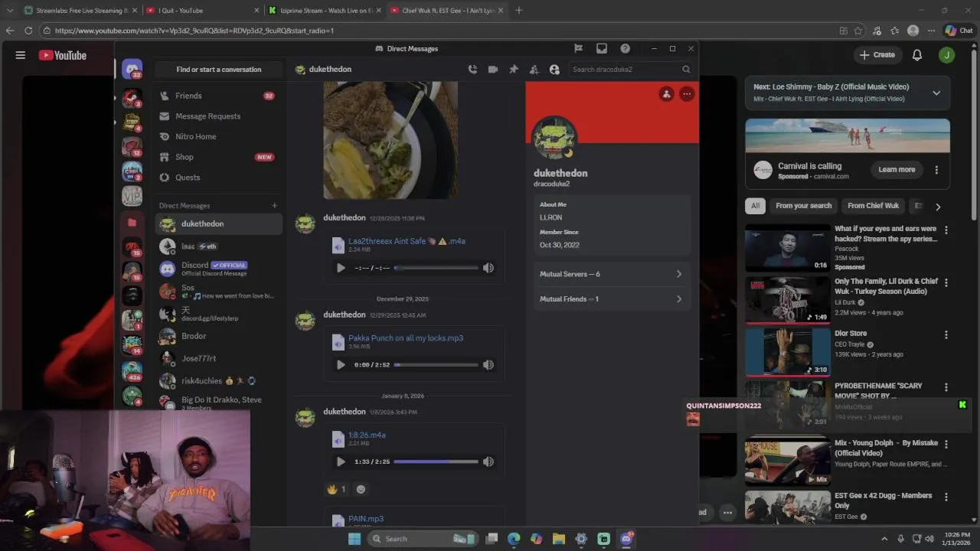Play Pakka Punch on all my locks.mp3
This screenshot has height=551, width=980.
point(341,365)
